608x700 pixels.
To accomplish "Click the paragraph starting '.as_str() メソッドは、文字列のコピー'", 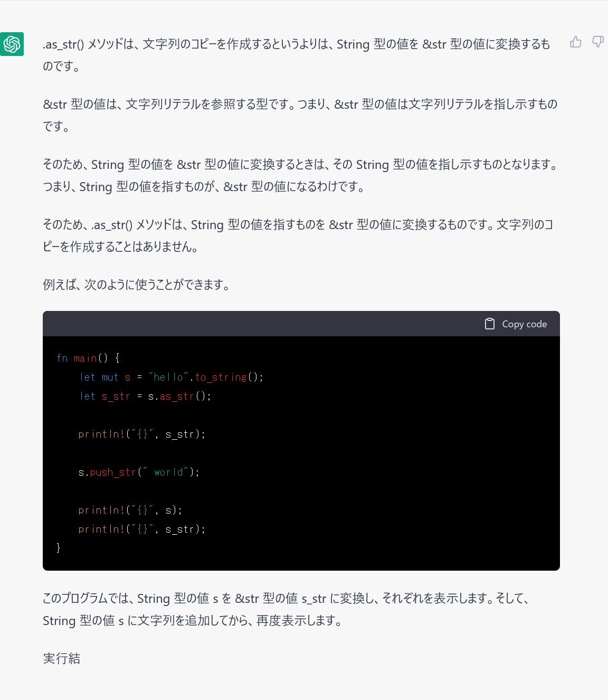I will pyautogui.click(x=297, y=55).
